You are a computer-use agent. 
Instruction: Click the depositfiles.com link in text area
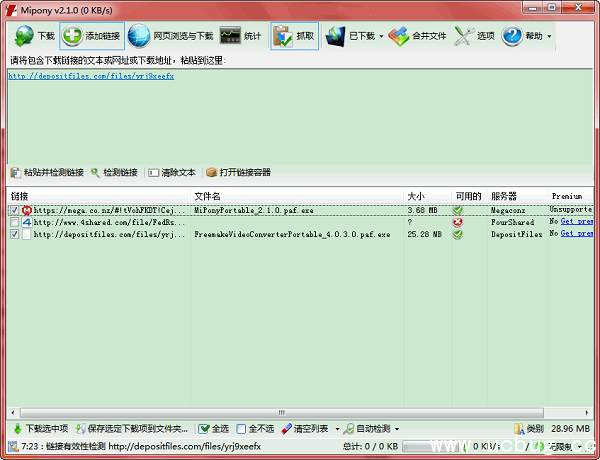[91, 76]
